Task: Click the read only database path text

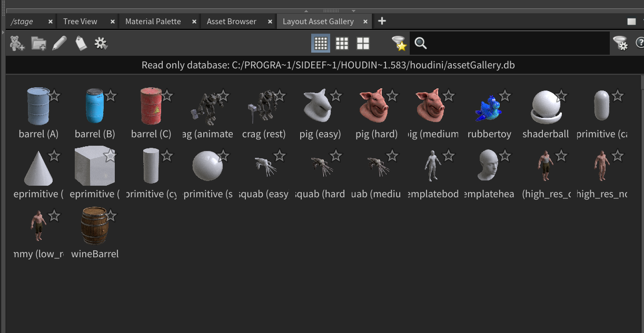Action: pyautogui.click(x=328, y=65)
